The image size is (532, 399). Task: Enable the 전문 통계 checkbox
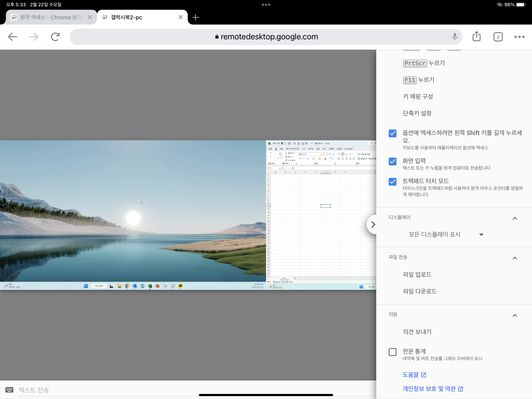392,352
